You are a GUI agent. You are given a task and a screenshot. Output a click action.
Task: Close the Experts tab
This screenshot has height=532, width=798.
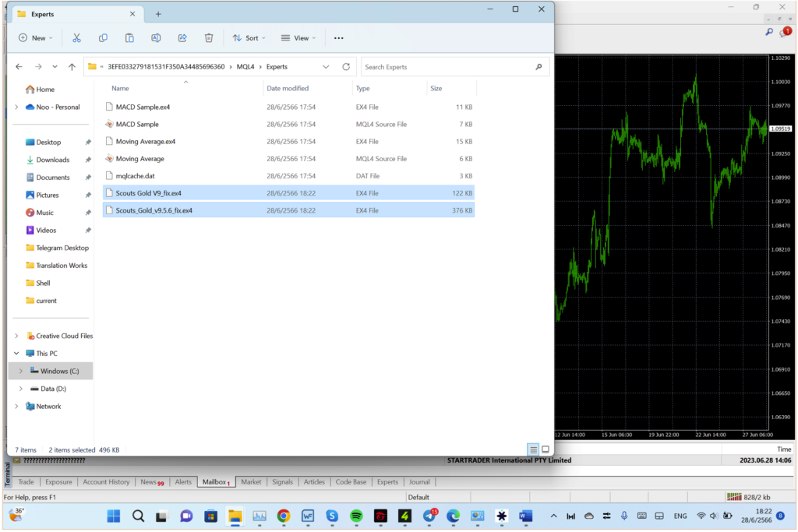coord(132,14)
